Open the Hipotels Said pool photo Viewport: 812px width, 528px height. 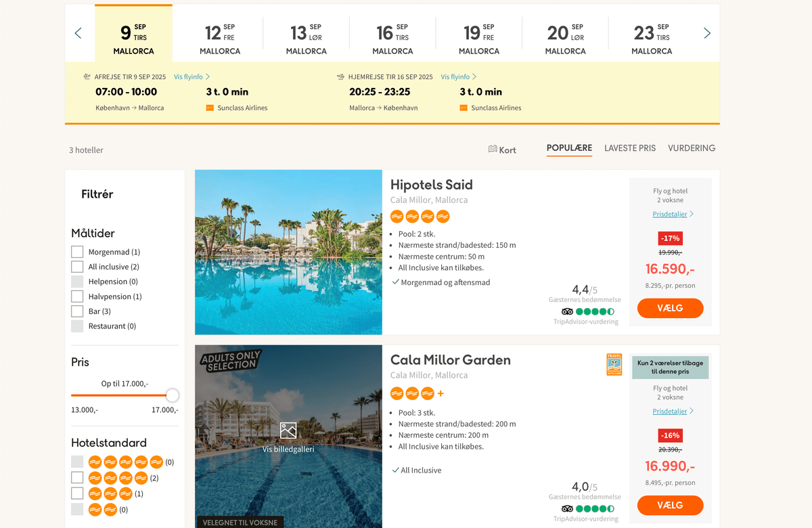[x=288, y=252]
